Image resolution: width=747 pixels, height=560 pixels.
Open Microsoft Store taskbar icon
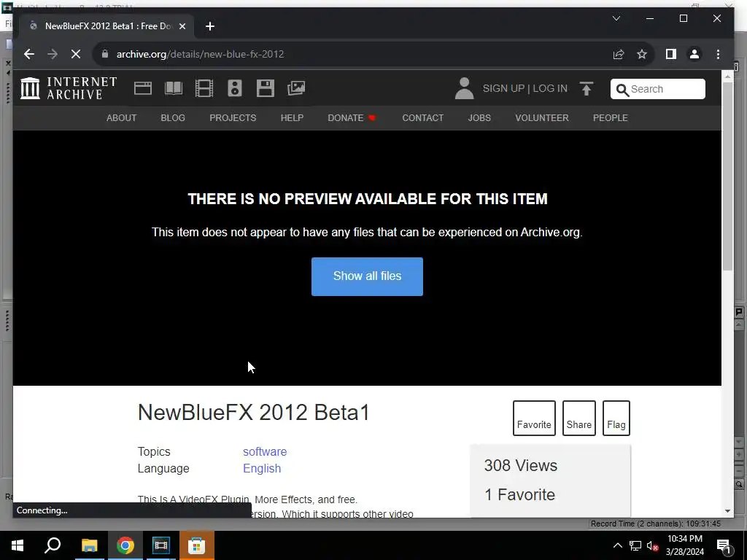[197, 545]
